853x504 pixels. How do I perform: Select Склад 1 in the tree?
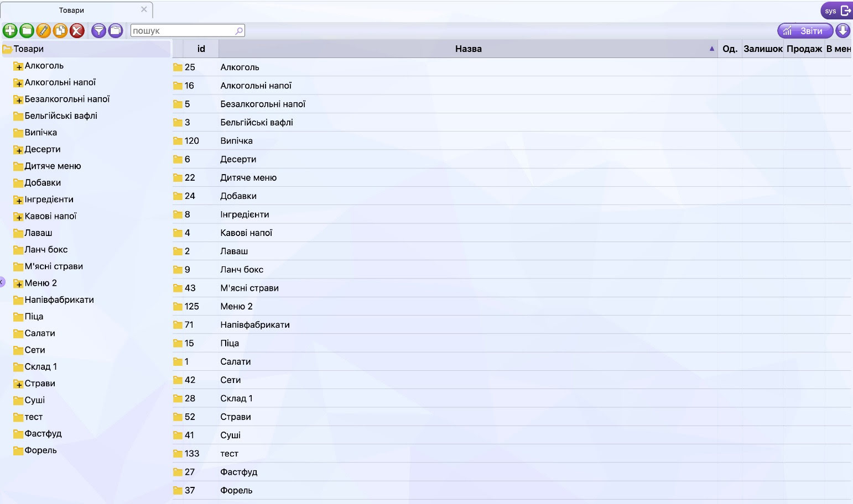coord(40,366)
